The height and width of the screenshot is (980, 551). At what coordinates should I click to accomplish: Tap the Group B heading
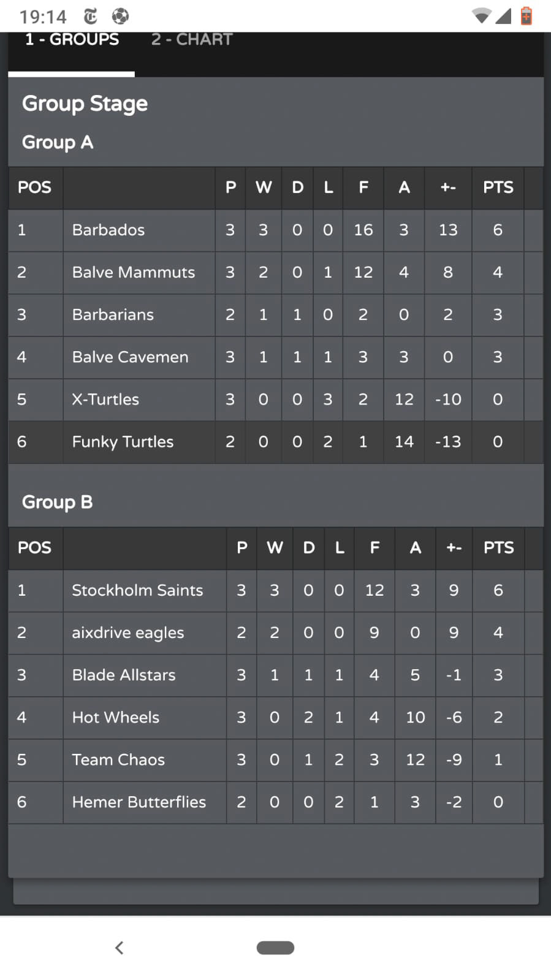[x=58, y=502]
